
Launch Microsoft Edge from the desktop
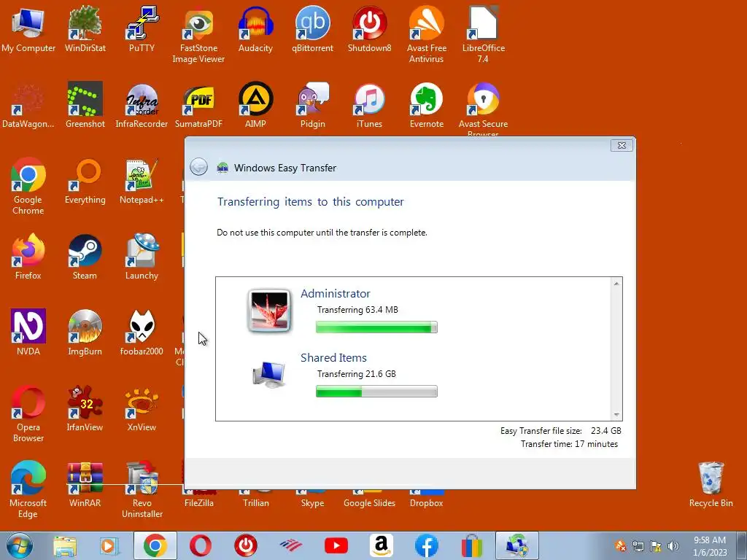coord(28,489)
